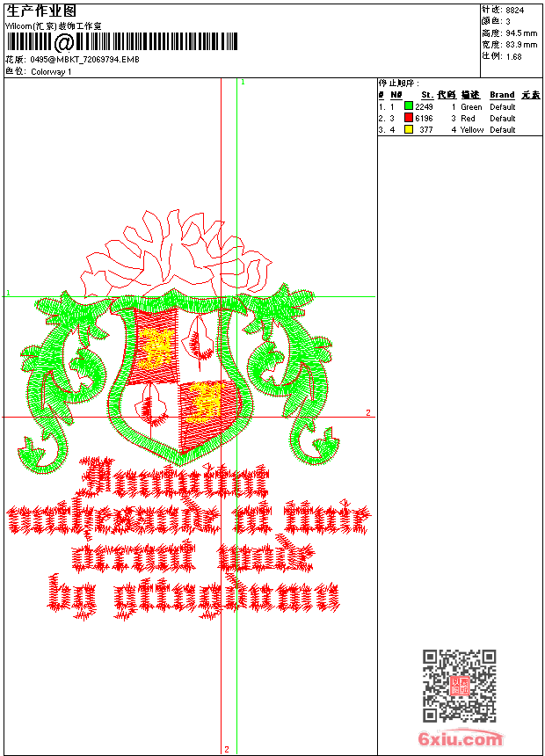Click the red outlined crown above the shield
This screenshot has width=545, height=756.
click(176, 253)
